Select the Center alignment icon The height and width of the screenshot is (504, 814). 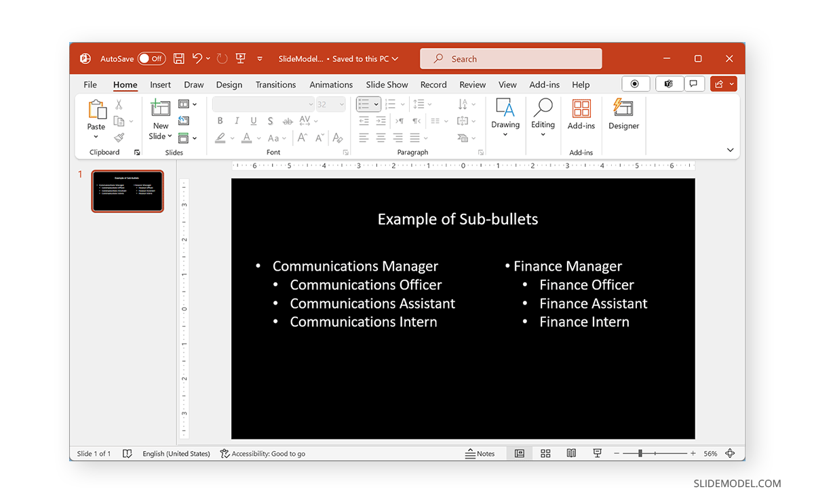(x=381, y=138)
